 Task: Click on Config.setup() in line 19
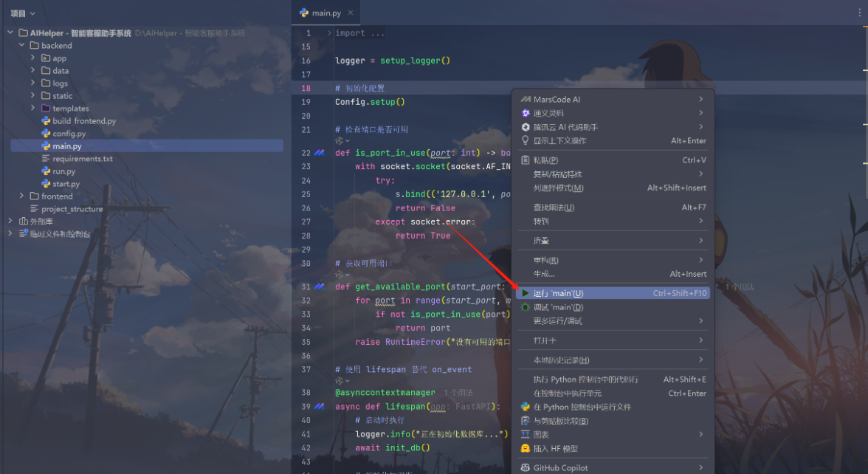(370, 102)
